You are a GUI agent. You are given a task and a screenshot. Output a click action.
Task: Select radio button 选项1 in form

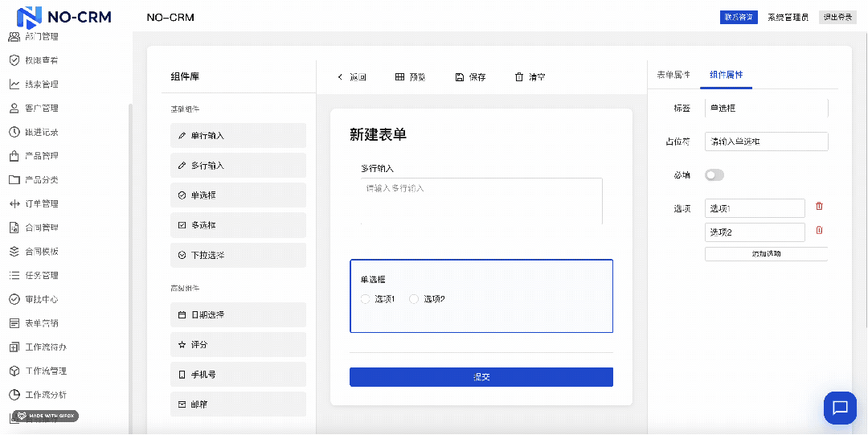tap(365, 299)
